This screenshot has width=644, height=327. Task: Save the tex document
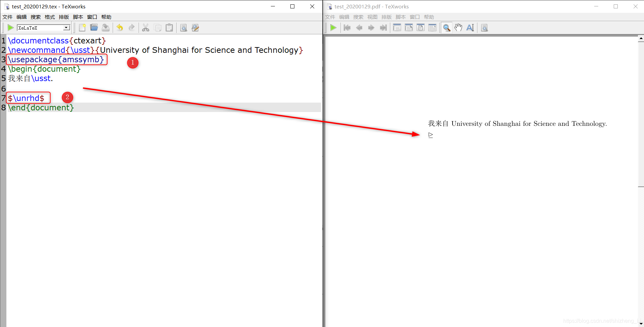pos(106,28)
